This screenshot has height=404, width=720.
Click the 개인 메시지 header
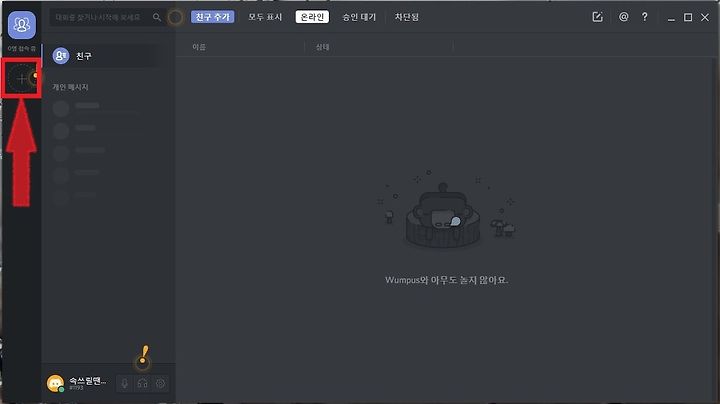70,87
